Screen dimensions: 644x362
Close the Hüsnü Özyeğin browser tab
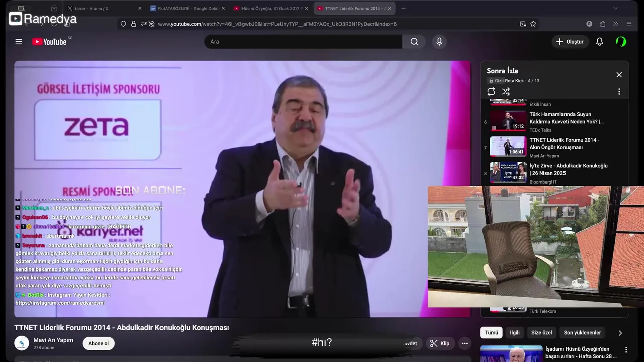click(306, 9)
